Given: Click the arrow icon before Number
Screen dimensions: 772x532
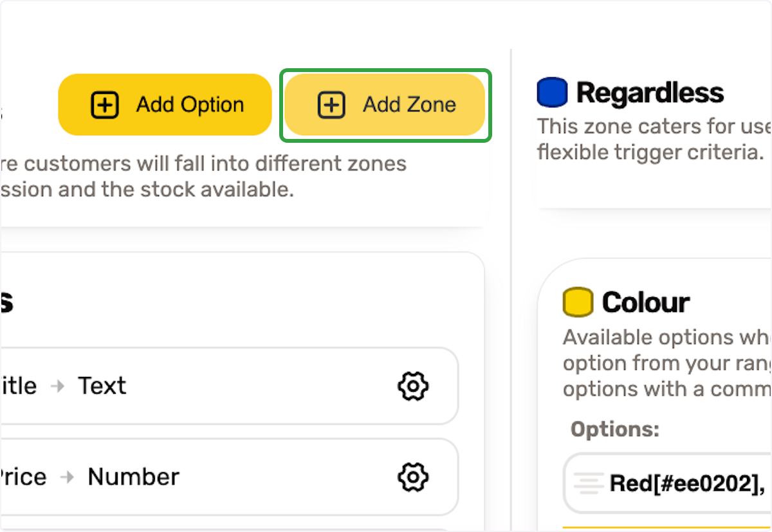Looking at the screenshot, I should point(68,477).
